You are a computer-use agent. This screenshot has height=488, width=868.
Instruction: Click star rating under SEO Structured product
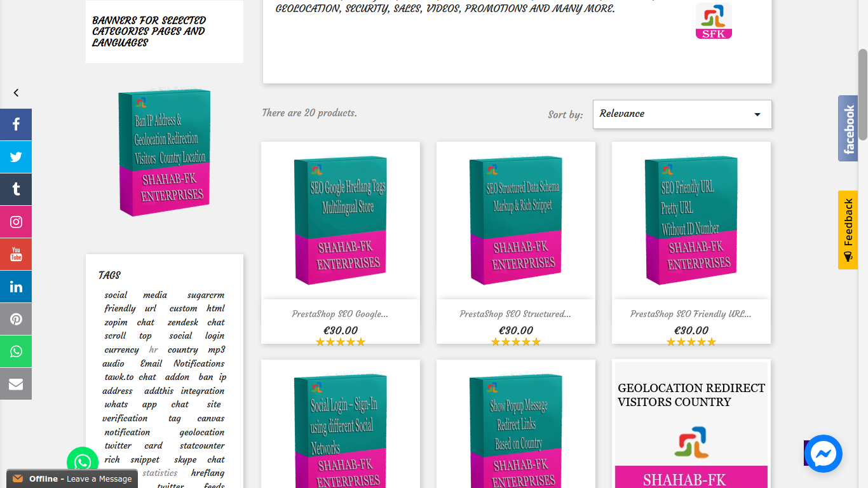[516, 342]
